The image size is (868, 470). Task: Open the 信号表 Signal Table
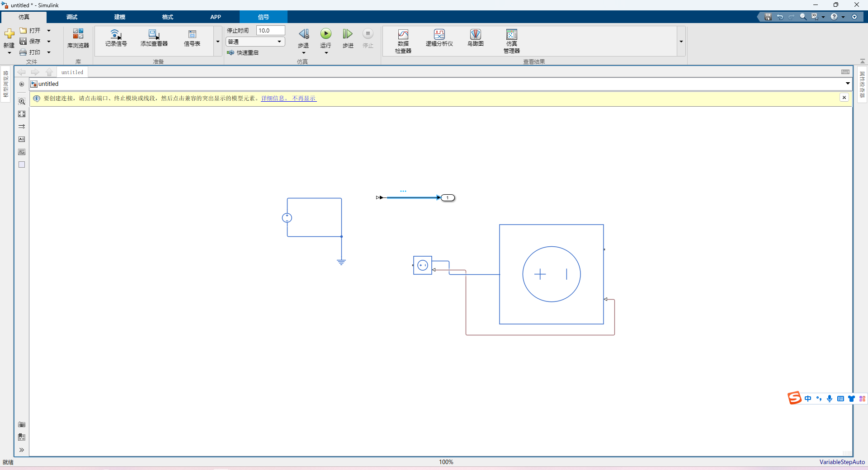[192, 38]
